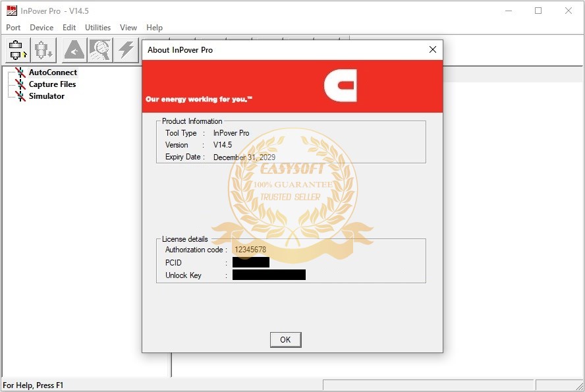Click the warning triangle toolbar icon
The height and width of the screenshot is (392, 585).
pos(74,50)
